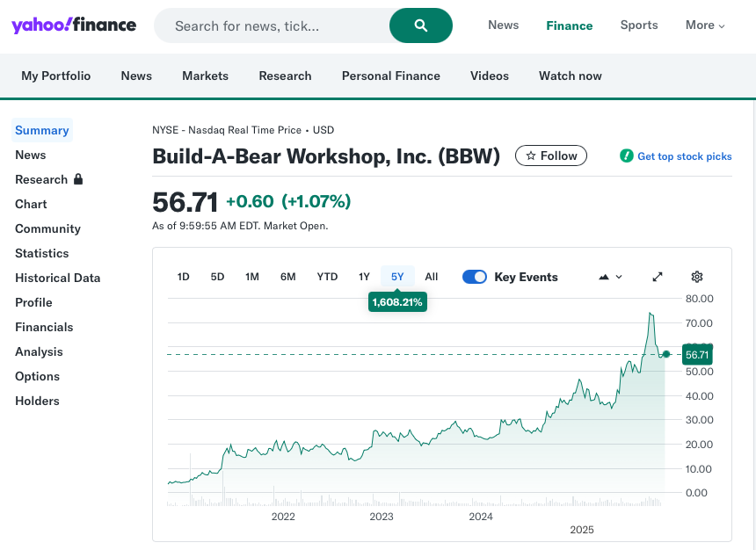Open the chart type dropdown
The image size is (756, 550).
click(610, 277)
